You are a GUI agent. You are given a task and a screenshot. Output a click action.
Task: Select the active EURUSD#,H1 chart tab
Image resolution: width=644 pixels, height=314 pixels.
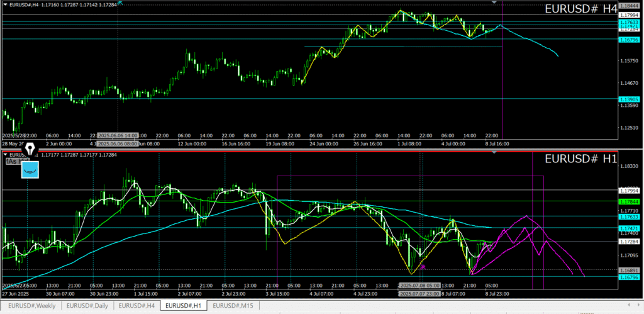coord(183,305)
